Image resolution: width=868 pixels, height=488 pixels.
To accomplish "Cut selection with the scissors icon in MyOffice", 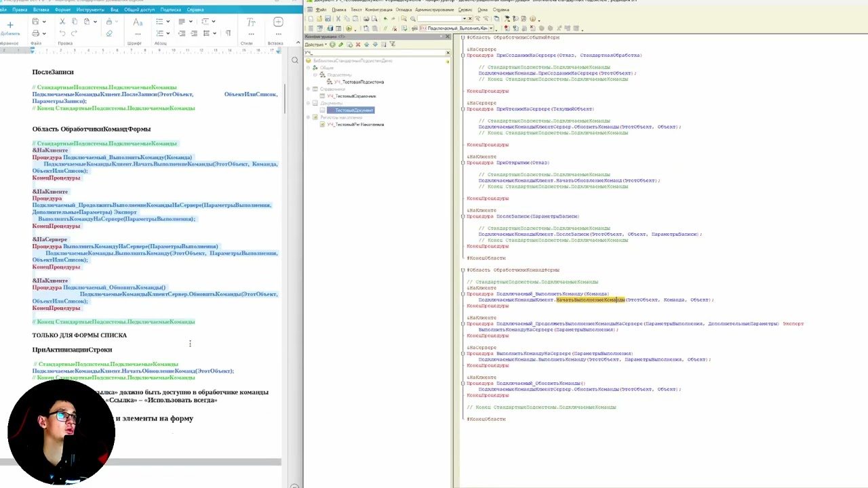I will tap(62, 22).
